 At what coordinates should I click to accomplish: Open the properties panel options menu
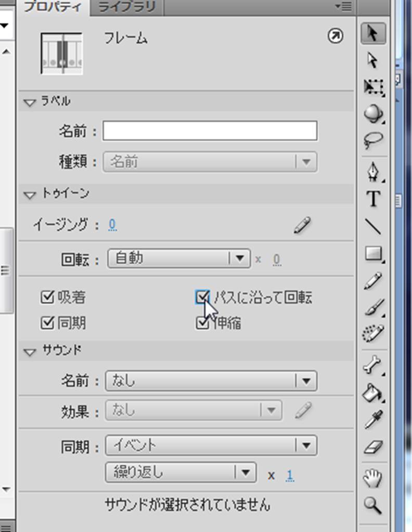click(343, 6)
